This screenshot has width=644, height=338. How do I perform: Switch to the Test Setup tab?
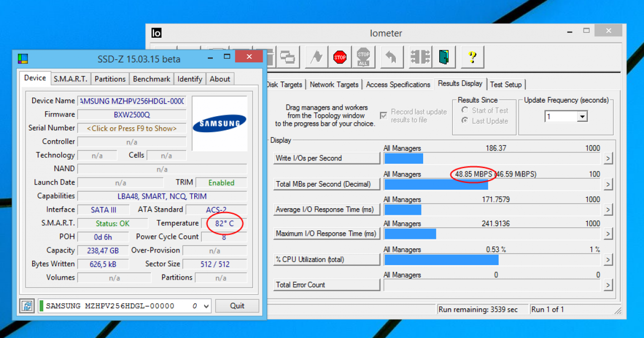[x=506, y=84]
